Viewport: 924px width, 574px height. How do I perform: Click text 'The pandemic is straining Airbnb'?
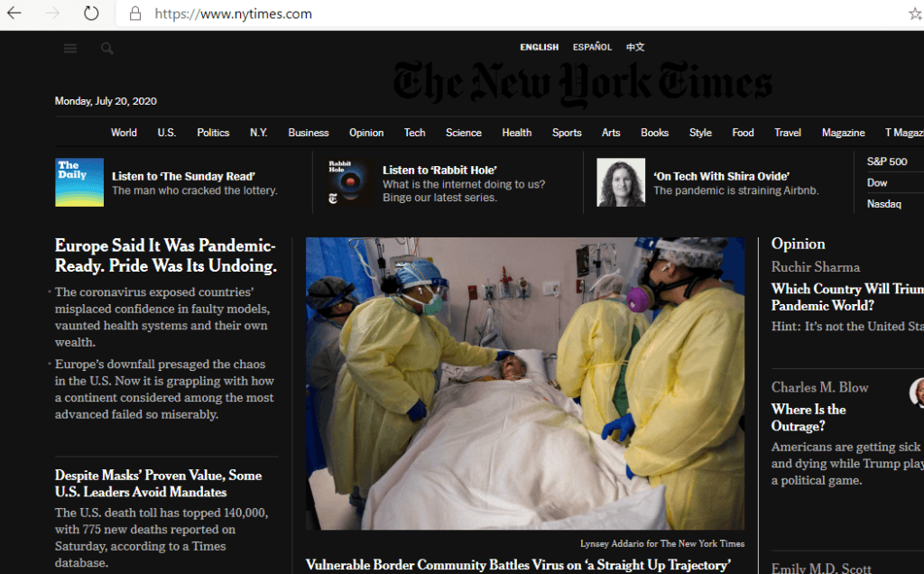pos(736,190)
